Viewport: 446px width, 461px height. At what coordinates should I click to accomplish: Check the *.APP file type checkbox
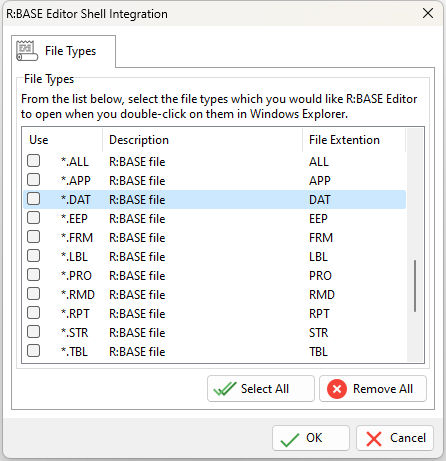click(x=34, y=180)
